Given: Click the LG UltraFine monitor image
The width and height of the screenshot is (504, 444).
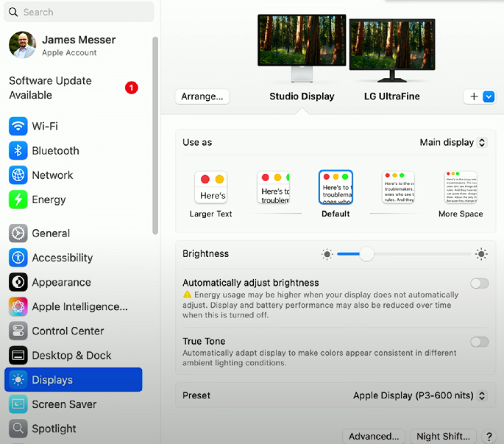Looking at the screenshot, I should tap(392, 50).
